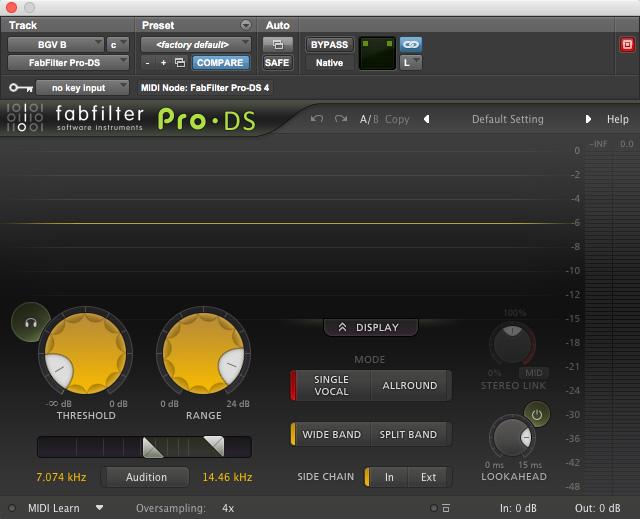Click the STEREO LINK knob

point(512,344)
